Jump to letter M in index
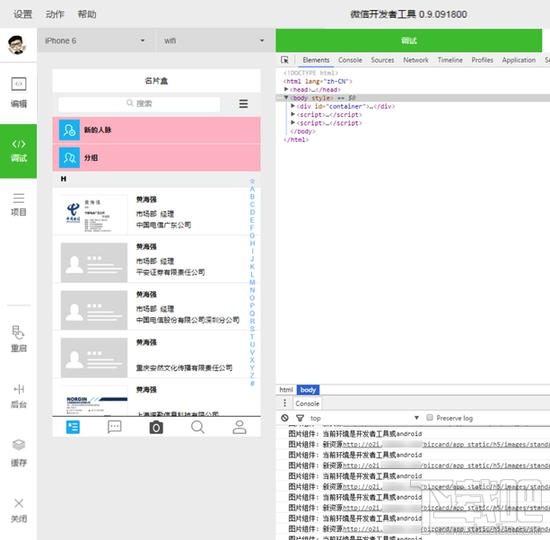Screen dimensions: 550x540 click(x=252, y=282)
